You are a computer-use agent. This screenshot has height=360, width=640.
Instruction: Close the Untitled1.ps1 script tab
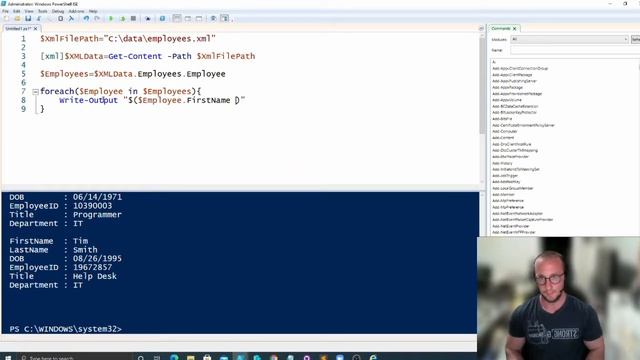tap(36, 29)
